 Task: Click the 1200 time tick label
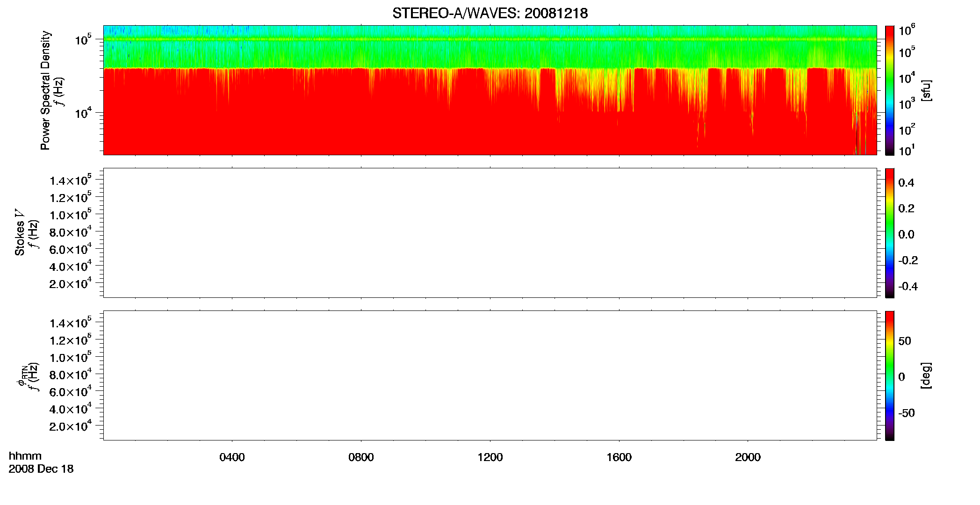coord(490,457)
